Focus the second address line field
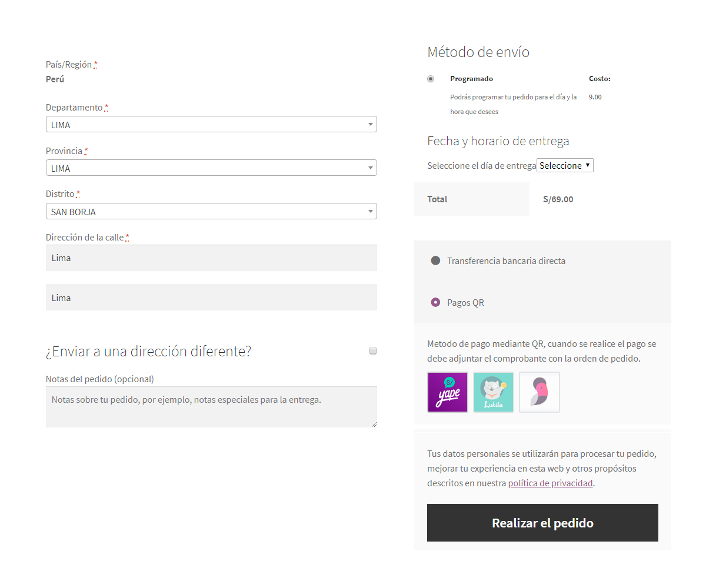 (211, 298)
